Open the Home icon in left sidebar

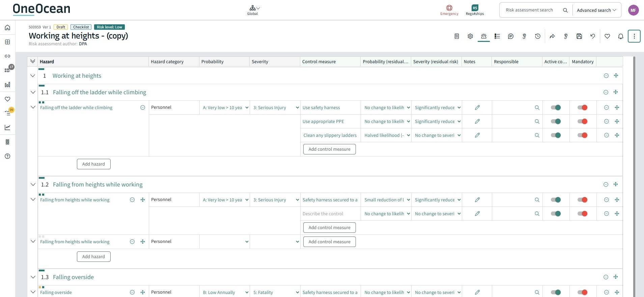pyautogui.click(x=7, y=28)
